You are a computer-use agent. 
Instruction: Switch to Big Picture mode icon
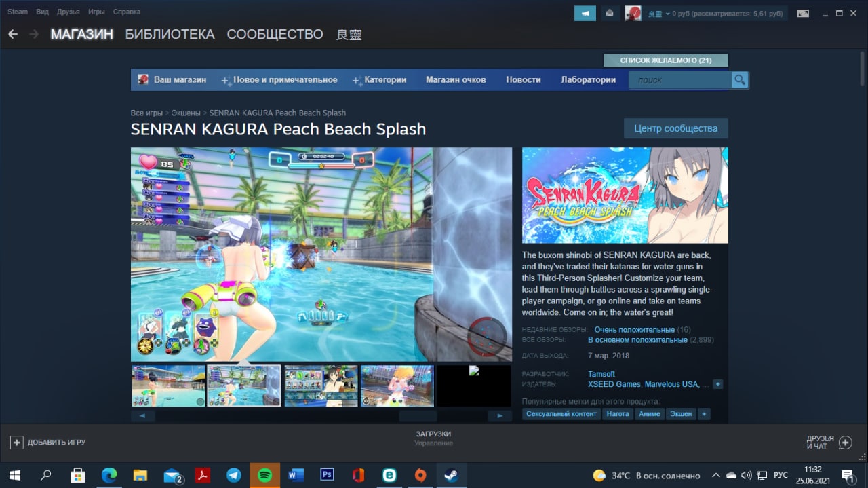(803, 14)
